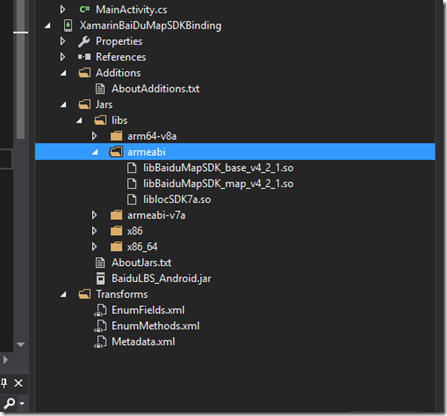The height and width of the screenshot is (416, 447).
Task: Click file icon of liblocSDK7a.so
Action: pos(132,199)
